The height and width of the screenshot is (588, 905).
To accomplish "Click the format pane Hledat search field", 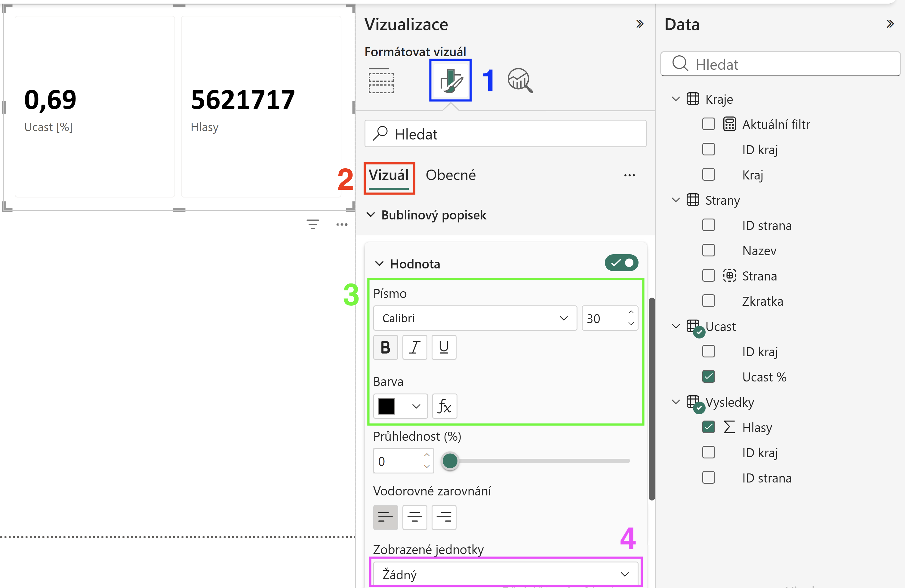I will pyautogui.click(x=505, y=134).
